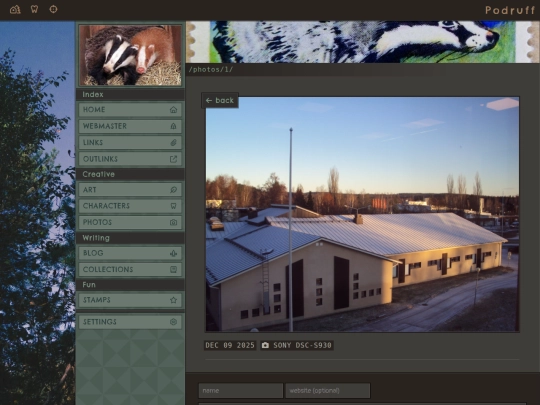Image resolution: width=540 pixels, height=405 pixels.
Task: Click the icon beside WEBMASTER
Action: point(173,126)
